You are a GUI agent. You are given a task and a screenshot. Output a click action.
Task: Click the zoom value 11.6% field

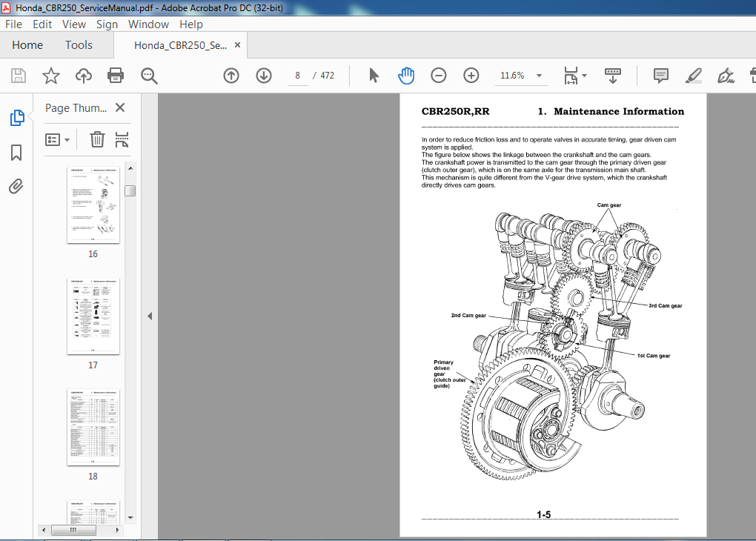(x=512, y=76)
